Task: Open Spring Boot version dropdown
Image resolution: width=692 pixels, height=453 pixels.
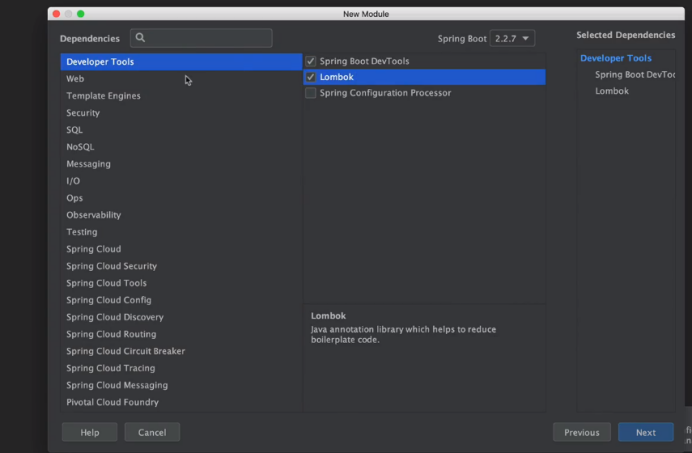Action: click(512, 38)
